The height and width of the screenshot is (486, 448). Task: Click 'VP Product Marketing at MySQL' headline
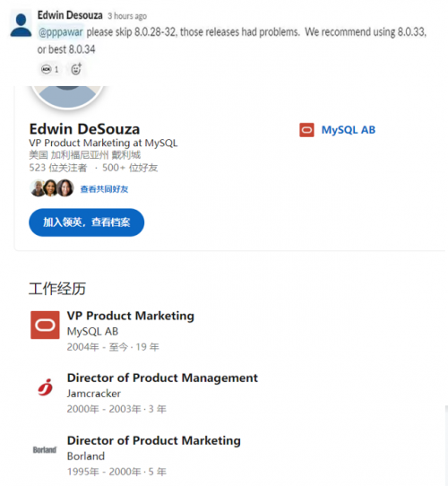(x=103, y=143)
